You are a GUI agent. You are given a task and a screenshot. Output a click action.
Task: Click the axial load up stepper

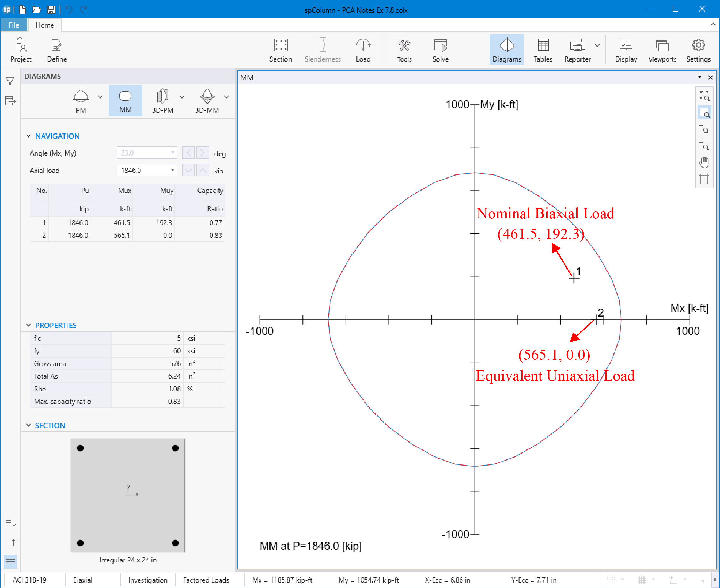[x=203, y=170]
